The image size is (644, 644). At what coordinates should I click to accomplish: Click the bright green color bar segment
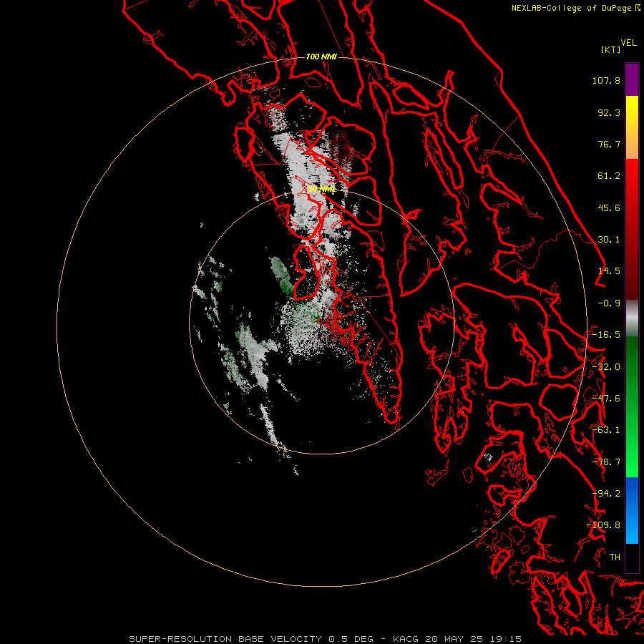point(632,406)
